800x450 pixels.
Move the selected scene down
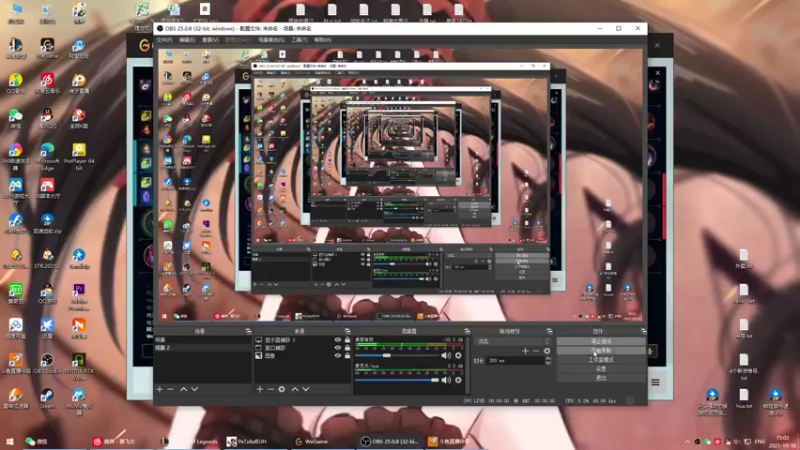[x=194, y=389]
